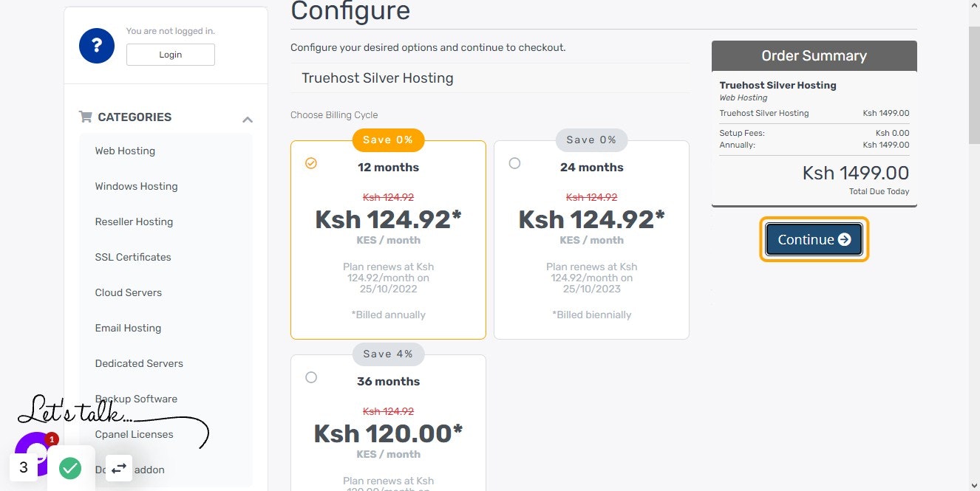Select the 12 months billing cycle

click(x=311, y=163)
